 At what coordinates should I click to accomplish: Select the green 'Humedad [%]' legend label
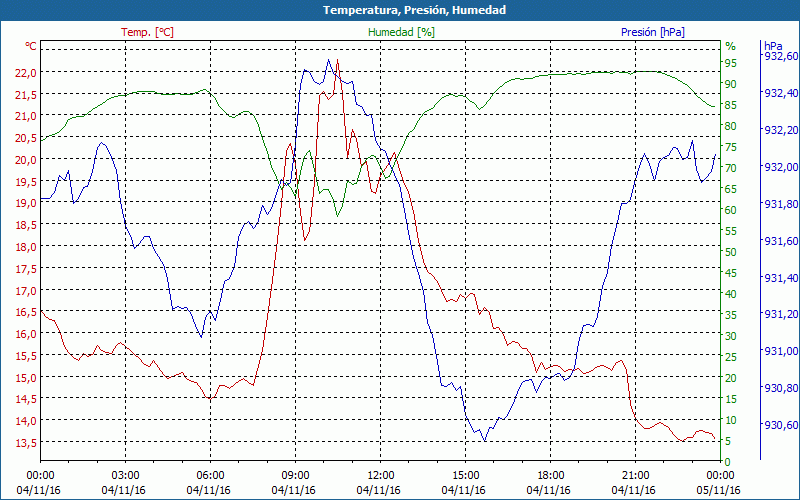click(x=401, y=32)
